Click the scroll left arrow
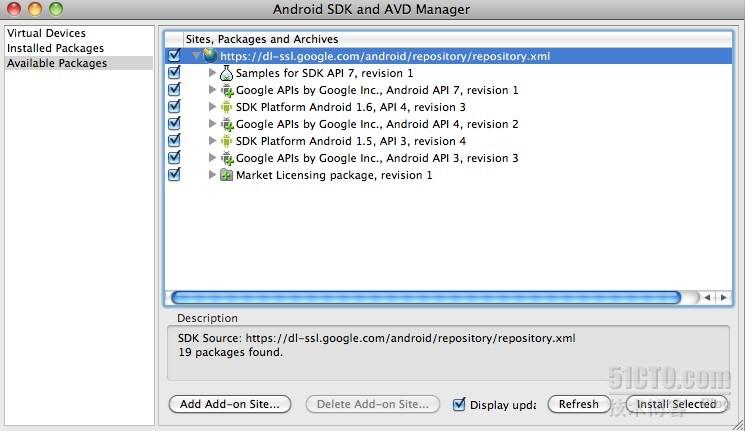Image resolution: width=745 pixels, height=431 pixels. tap(707, 297)
